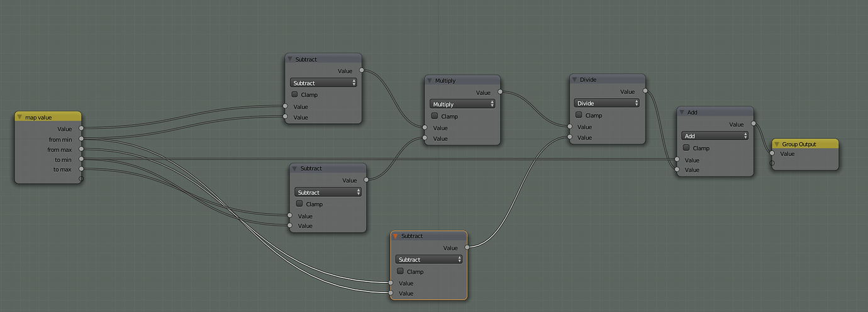Collapse the Group Output node triangle

[x=777, y=144]
